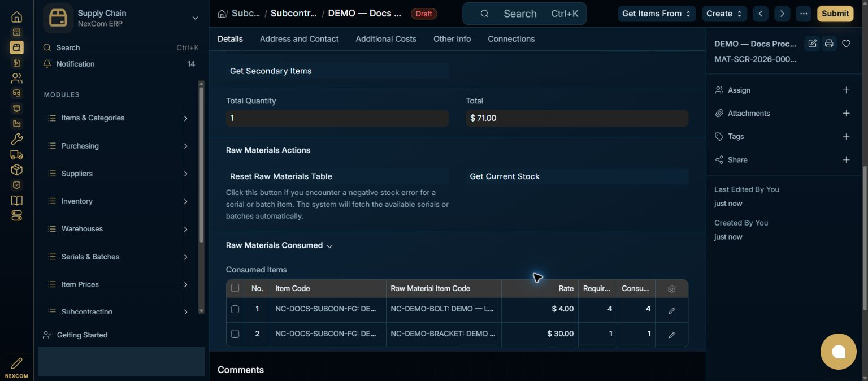
Task: Open the Create dropdown
Action: coord(724,14)
